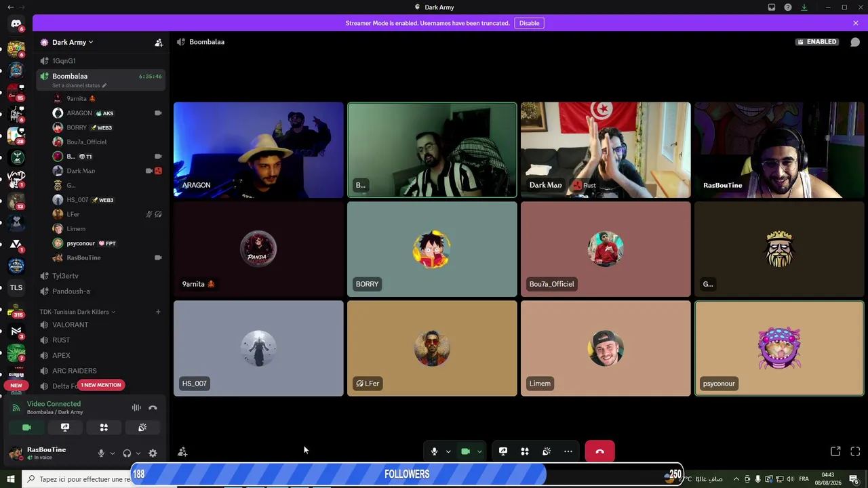The height and width of the screenshot is (488, 868).
Task: Open more options ellipsis in call bar
Action: [568, 451]
